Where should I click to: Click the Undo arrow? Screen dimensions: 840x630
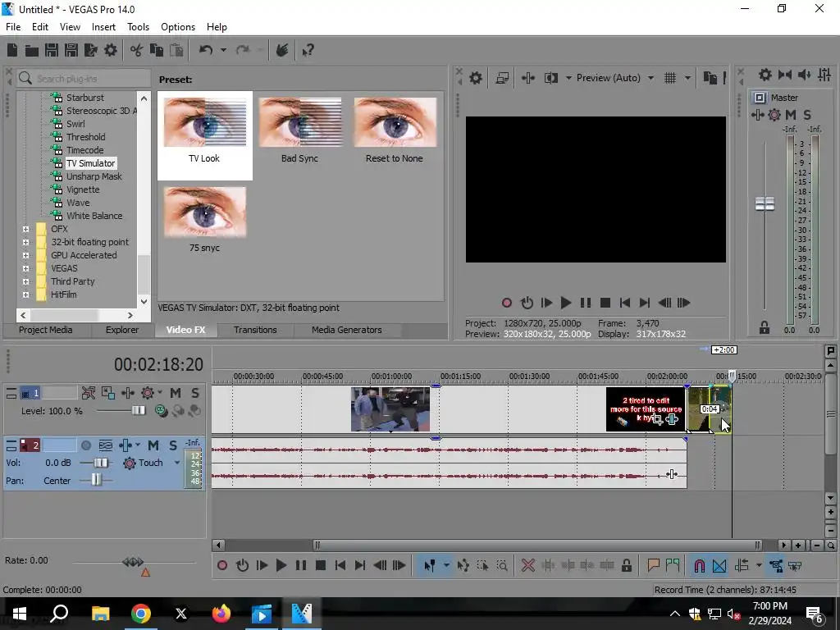(206, 50)
